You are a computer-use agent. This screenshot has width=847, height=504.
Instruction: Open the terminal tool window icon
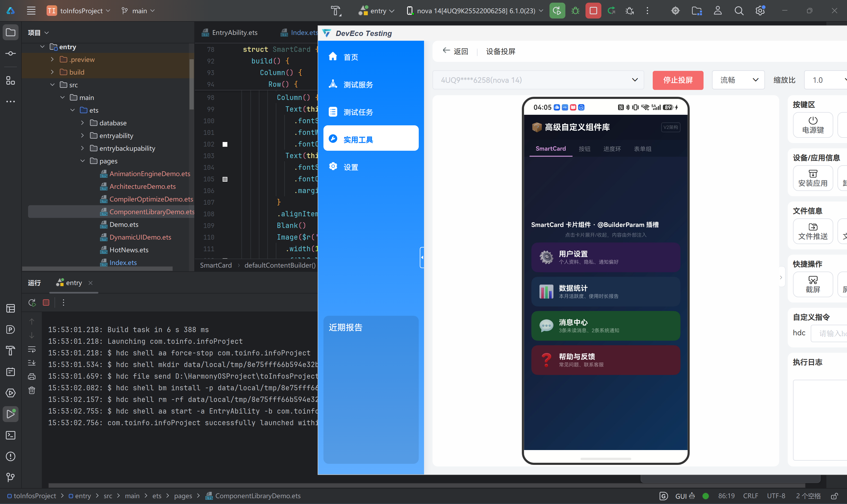point(11,435)
